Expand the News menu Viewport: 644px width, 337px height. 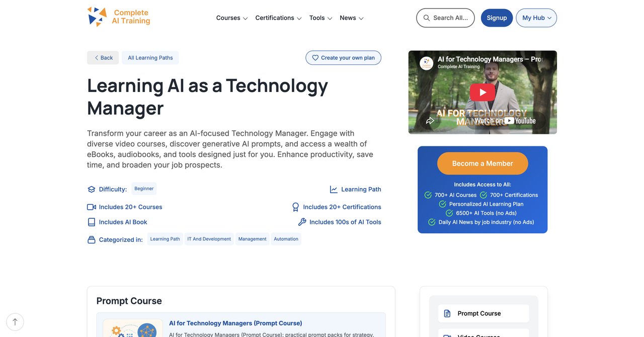point(352,18)
